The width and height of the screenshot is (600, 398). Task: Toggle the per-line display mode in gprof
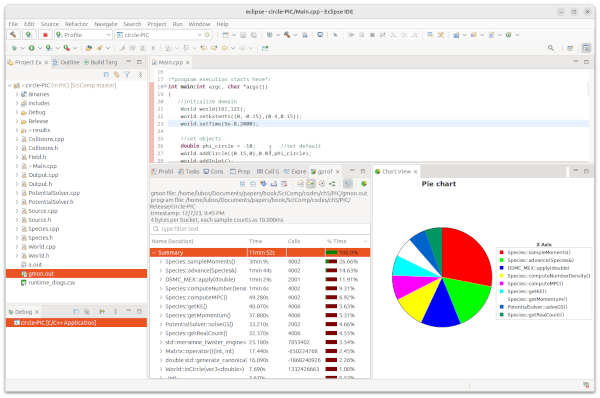click(x=321, y=184)
